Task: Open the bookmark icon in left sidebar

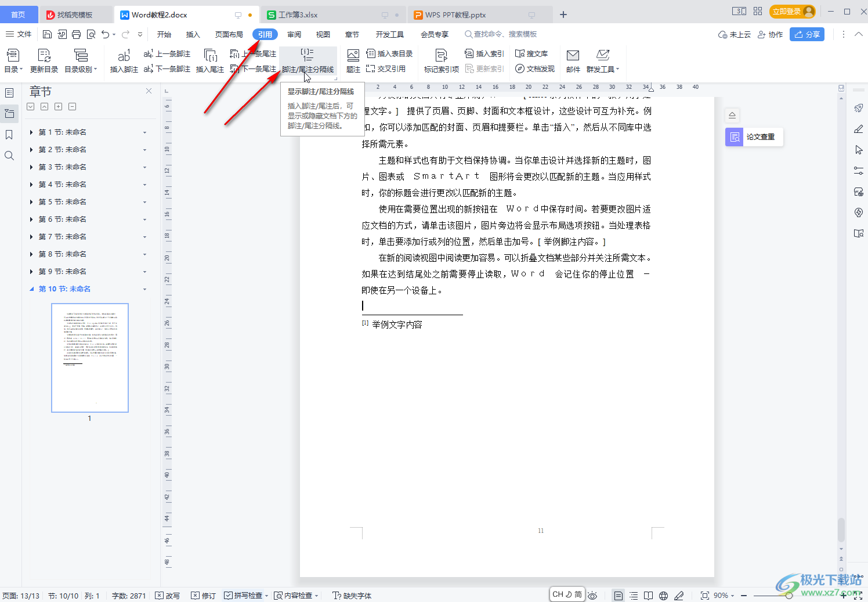Action: (9, 135)
